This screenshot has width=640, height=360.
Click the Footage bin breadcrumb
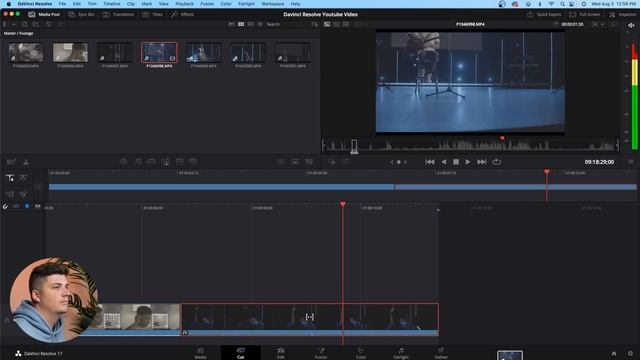26,33
